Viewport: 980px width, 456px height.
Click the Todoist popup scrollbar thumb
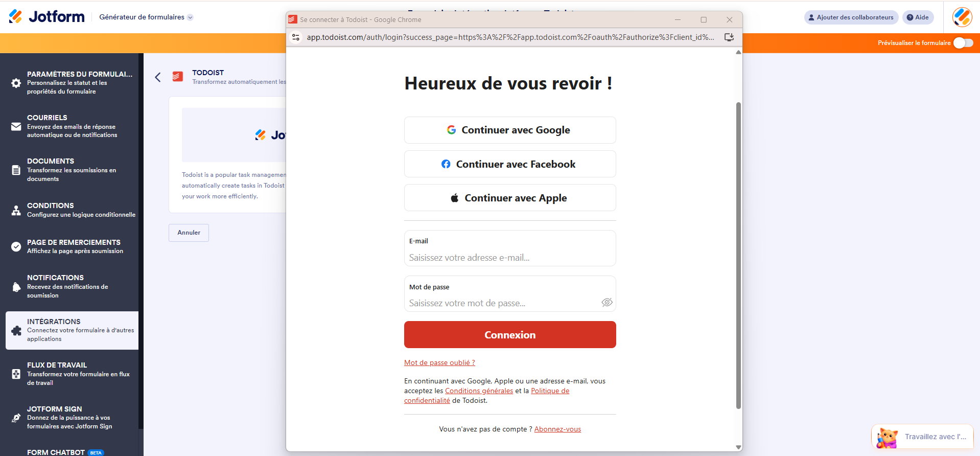[x=738, y=256]
